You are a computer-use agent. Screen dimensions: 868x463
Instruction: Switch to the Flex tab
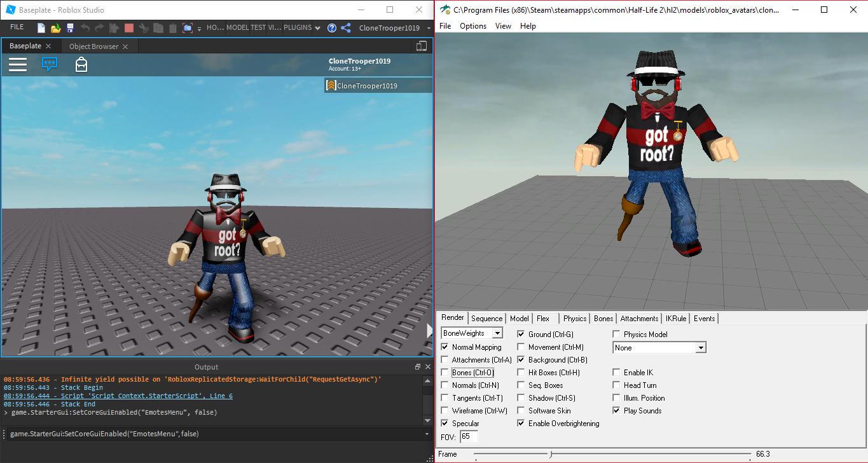coord(543,319)
